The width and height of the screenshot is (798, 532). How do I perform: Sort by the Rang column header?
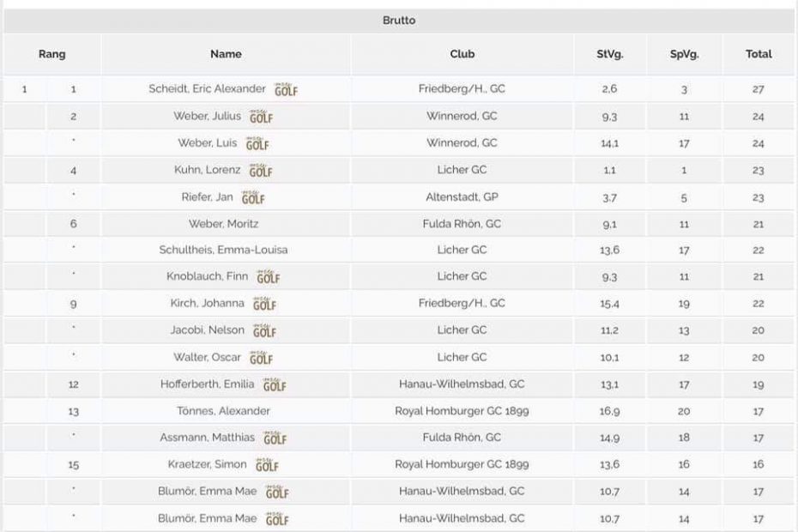point(51,54)
